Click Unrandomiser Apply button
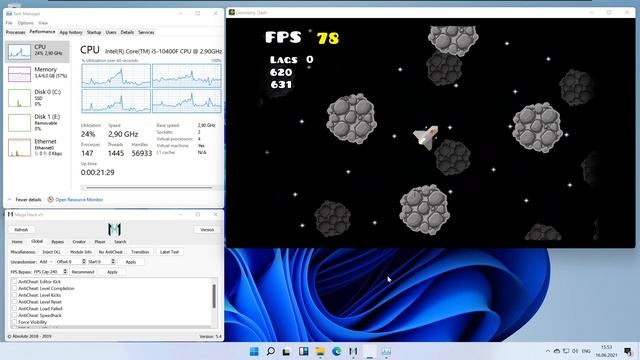The image size is (640, 360). (x=131, y=262)
